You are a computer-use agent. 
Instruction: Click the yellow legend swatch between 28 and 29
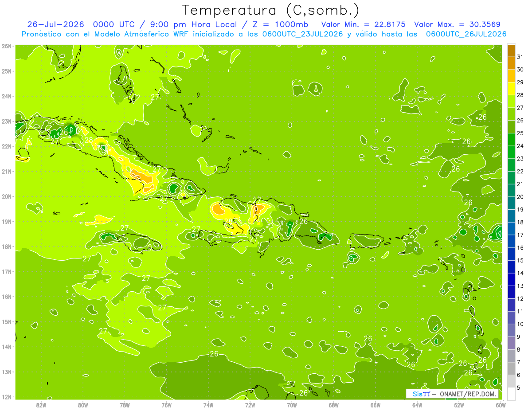point(511,89)
